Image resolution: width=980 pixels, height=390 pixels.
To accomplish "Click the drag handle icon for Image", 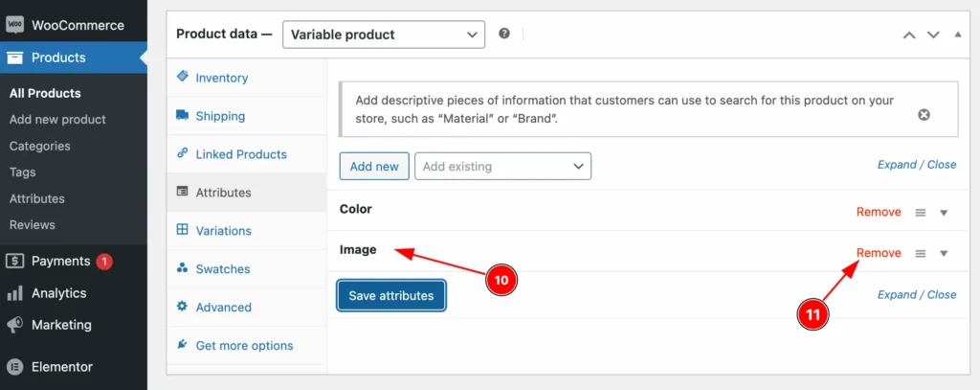I will [920, 254].
